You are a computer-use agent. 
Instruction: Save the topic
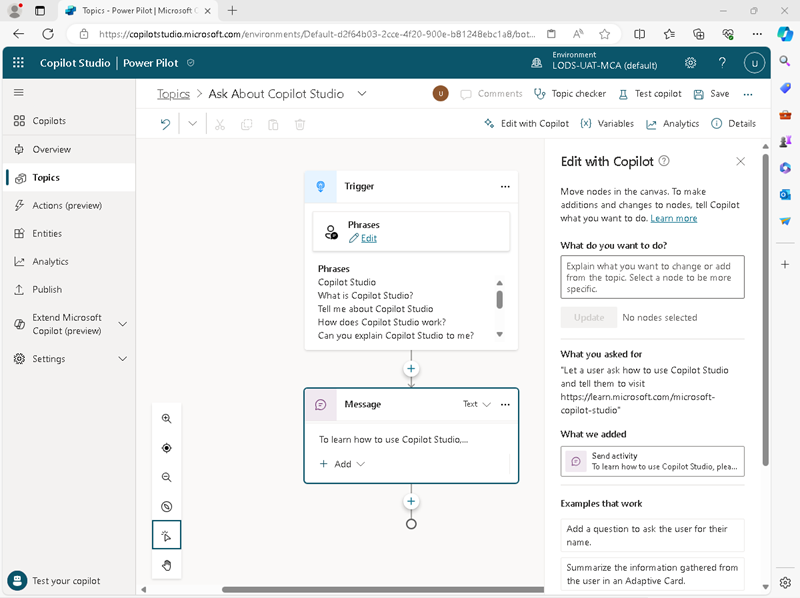tap(711, 94)
